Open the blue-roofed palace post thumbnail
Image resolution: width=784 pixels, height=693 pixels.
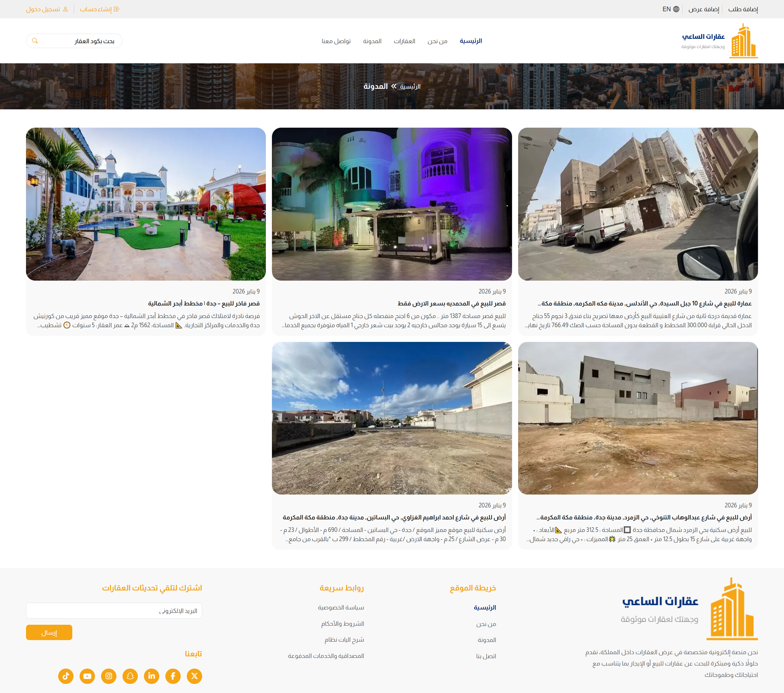pyautogui.click(x=146, y=204)
